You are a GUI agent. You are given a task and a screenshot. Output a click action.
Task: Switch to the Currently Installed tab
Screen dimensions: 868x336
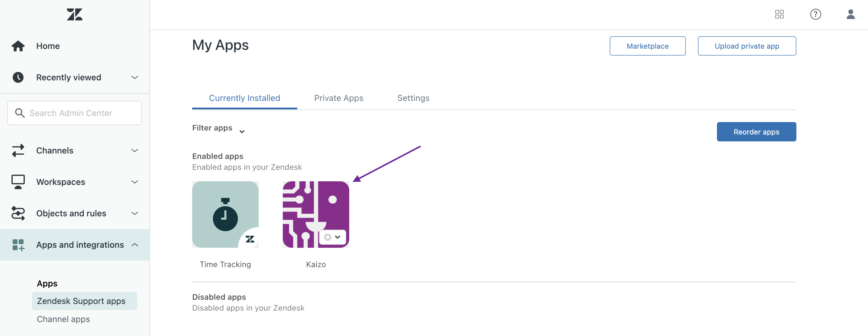[x=244, y=98]
